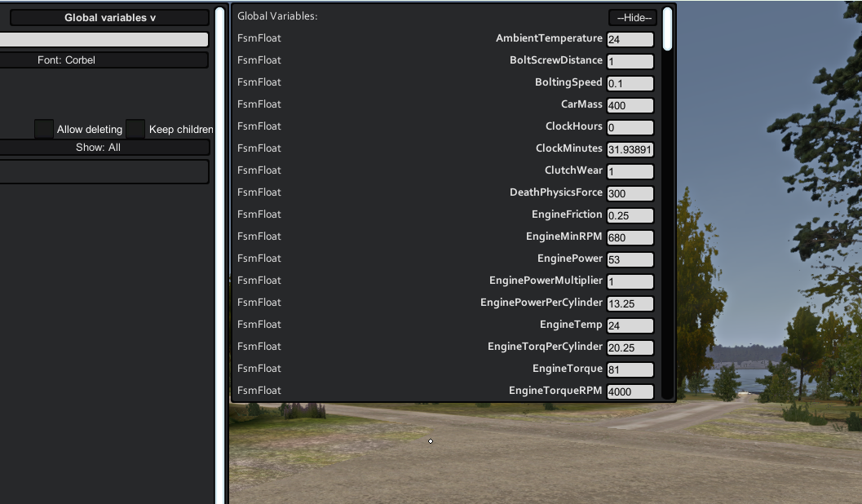The height and width of the screenshot is (504, 862).
Task: Open the Global variables dropdown
Action: coord(109,18)
